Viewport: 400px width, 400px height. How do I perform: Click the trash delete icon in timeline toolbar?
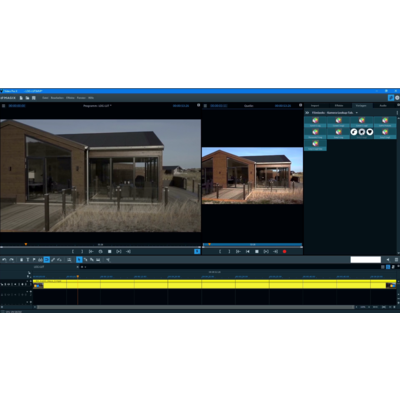[x=21, y=260]
